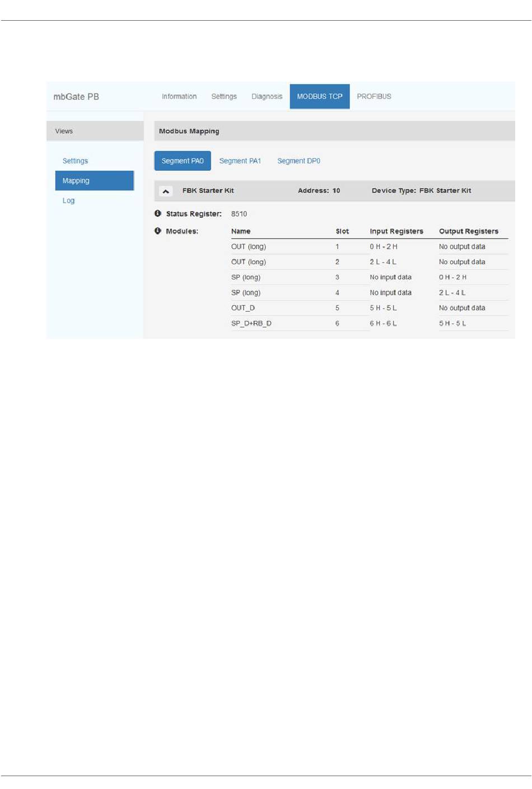Select Mapping in the Views sidebar
The height and width of the screenshot is (789, 532).
coord(95,181)
